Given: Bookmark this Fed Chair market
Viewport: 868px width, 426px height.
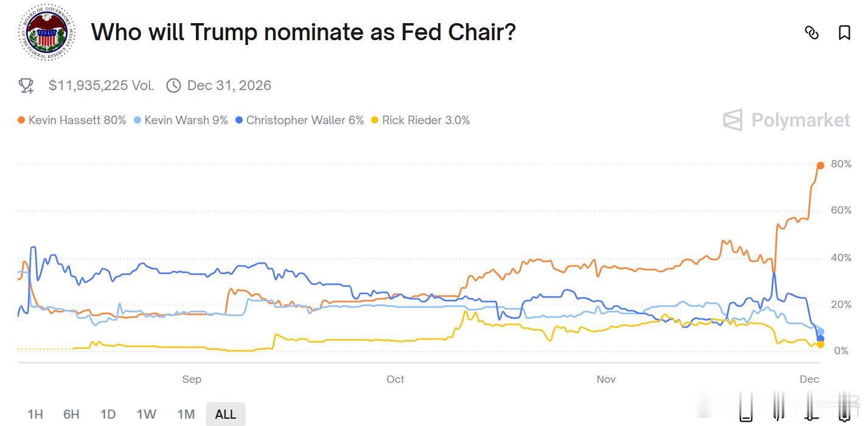Looking at the screenshot, I should tap(844, 33).
